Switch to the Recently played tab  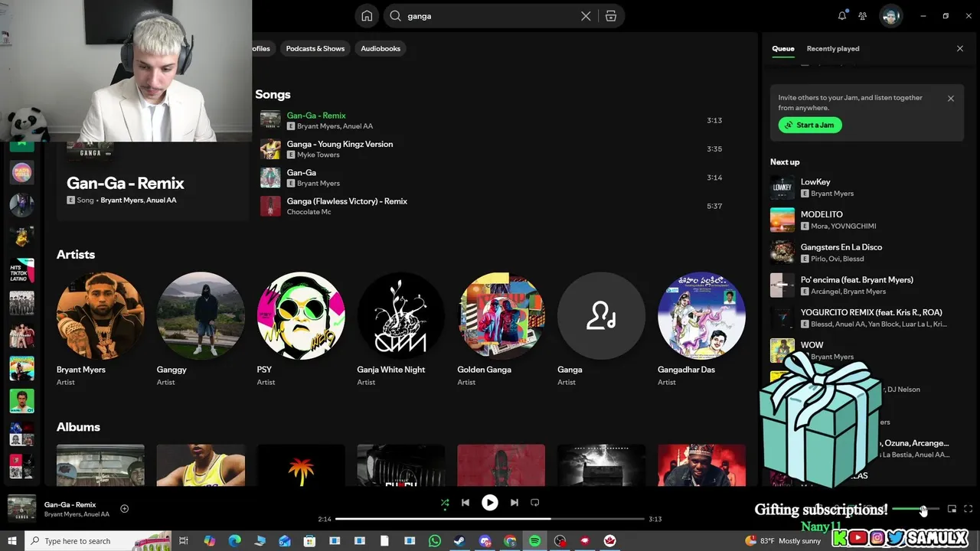click(x=833, y=48)
